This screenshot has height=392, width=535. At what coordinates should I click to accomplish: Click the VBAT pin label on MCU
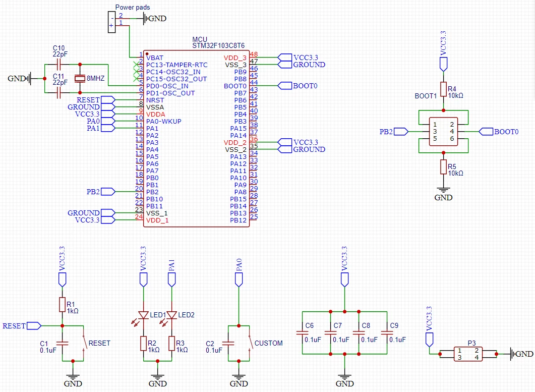coord(155,58)
